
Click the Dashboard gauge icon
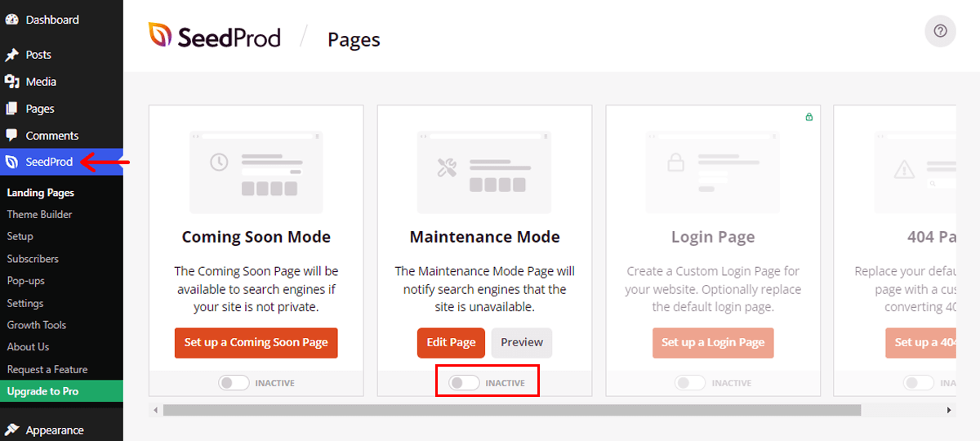pos(11,20)
